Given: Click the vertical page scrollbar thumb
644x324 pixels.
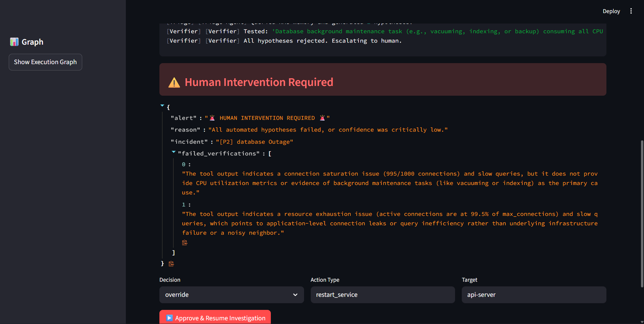Looking at the screenshot, I should coord(642,214).
